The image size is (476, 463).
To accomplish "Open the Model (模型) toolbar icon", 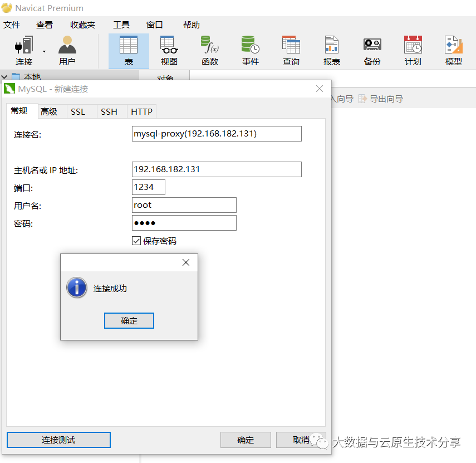I will [x=454, y=51].
